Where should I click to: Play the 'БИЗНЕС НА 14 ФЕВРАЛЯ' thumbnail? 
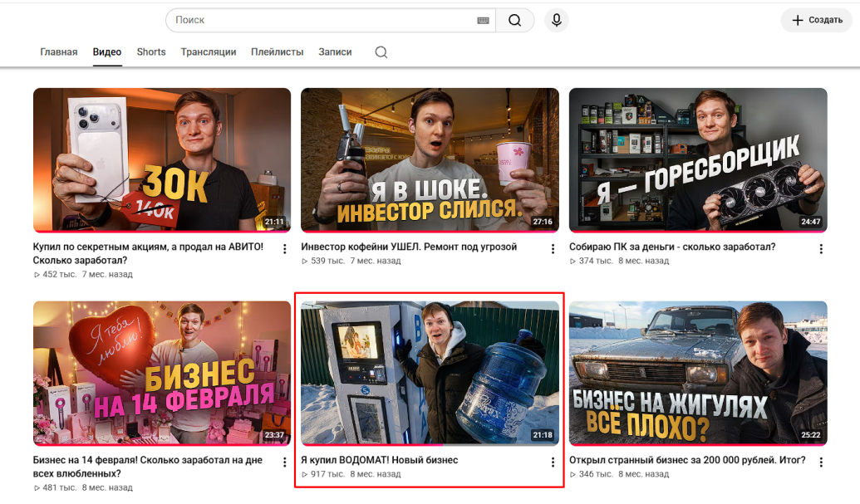tap(162, 373)
